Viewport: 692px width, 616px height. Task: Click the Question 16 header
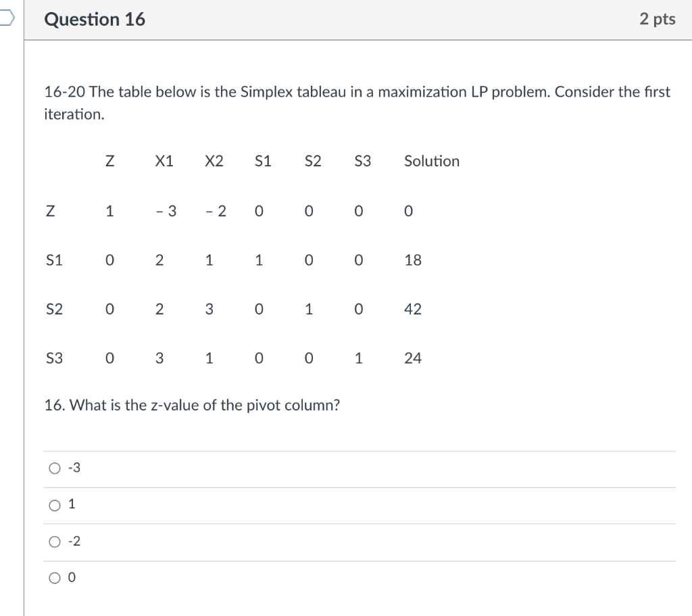coord(94,19)
